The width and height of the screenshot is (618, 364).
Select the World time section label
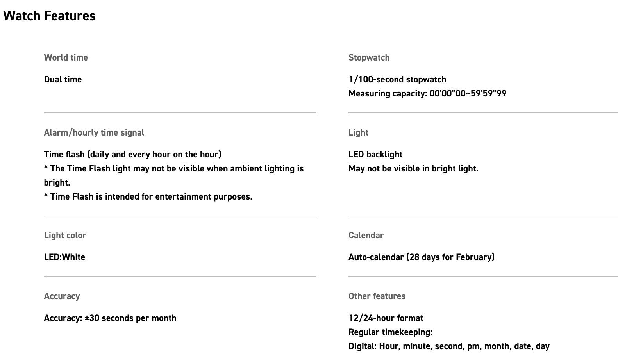point(66,57)
